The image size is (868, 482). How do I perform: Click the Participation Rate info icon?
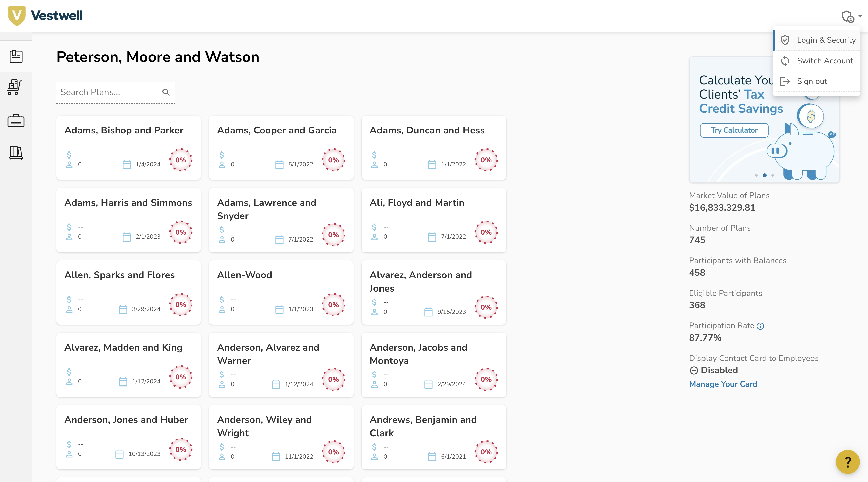[x=760, y=326]
